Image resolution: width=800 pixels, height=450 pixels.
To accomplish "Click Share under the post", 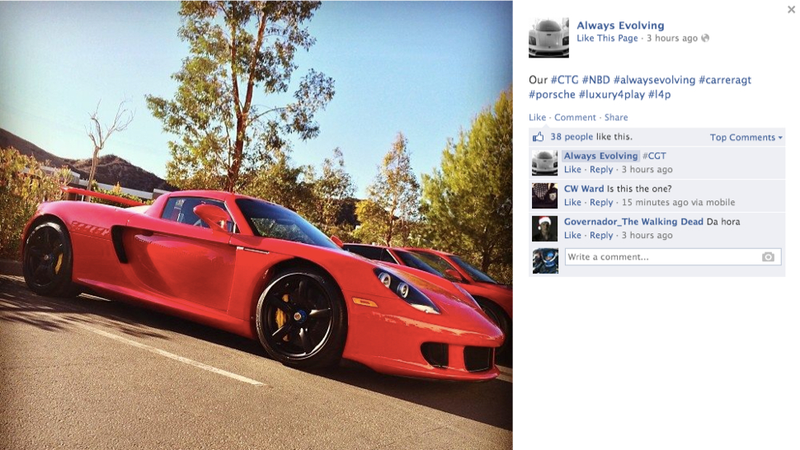I will point(616,117).
